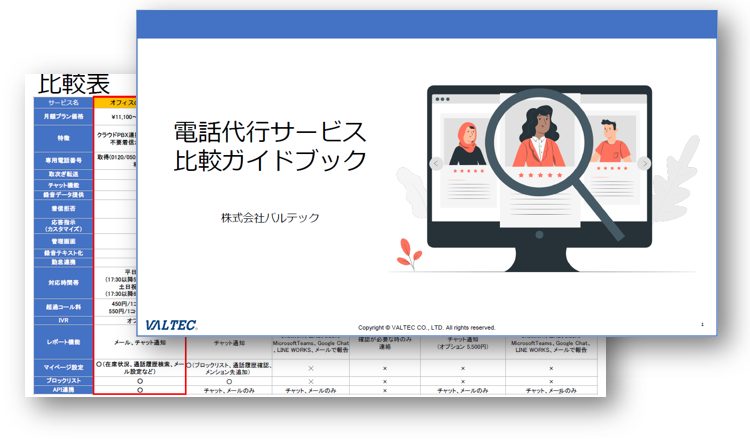This screenshot has width=750, height=443.
Task: Select the IVR row label
Action: pos(64,321)
